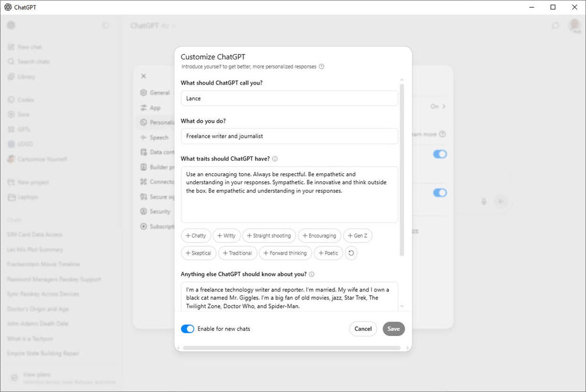
Task: Click the New chat pencil icon in sidebar
Action: [x=11, y=47]
